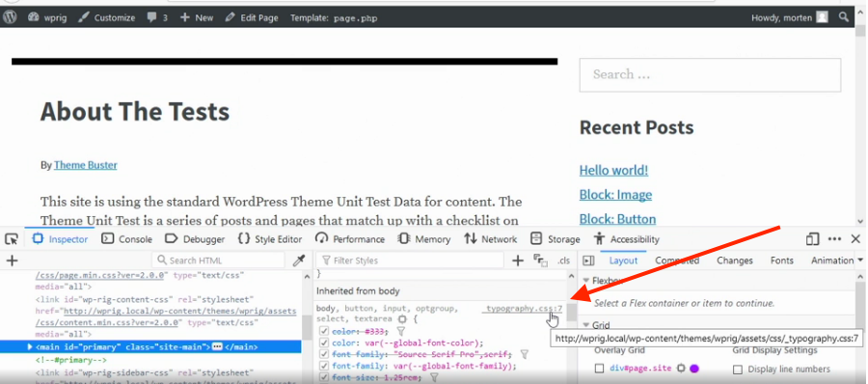
Task: Switch to the Storage panel
Action: click(x=556, y=239)
